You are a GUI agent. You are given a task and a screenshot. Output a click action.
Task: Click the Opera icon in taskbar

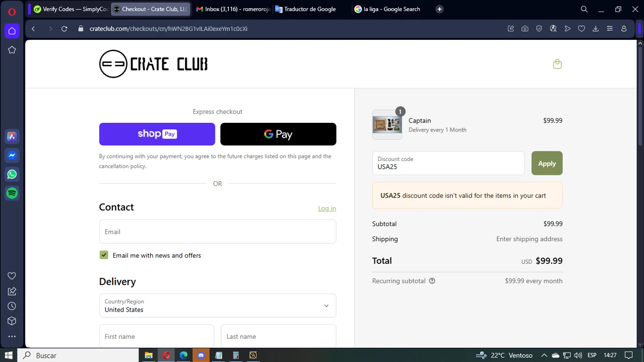pos(166,355)
